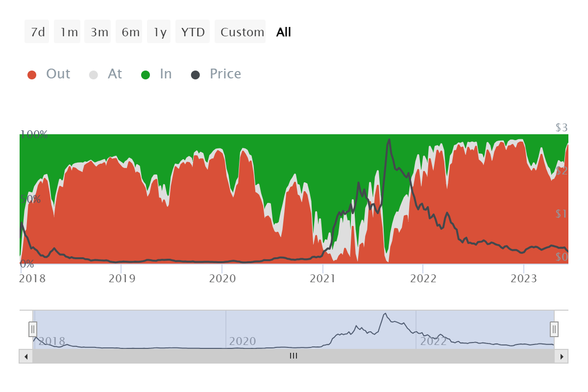Click the 2020 mark in the navigator chart
This screenshot has width=588, height=392.
pyautogui.click(x=242, y=341)
